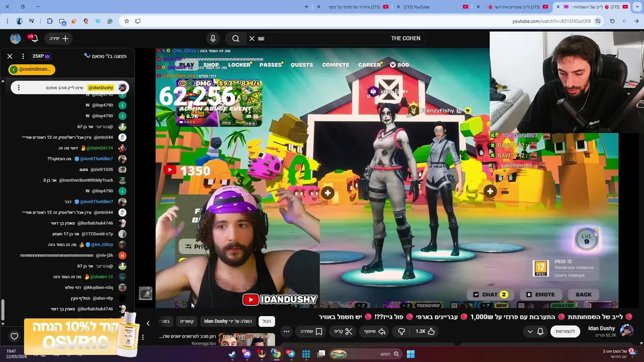Click the youtube.com URL in the address bar
The width and height of the screenshot is (644, 362).
click(x=551, y=21)
